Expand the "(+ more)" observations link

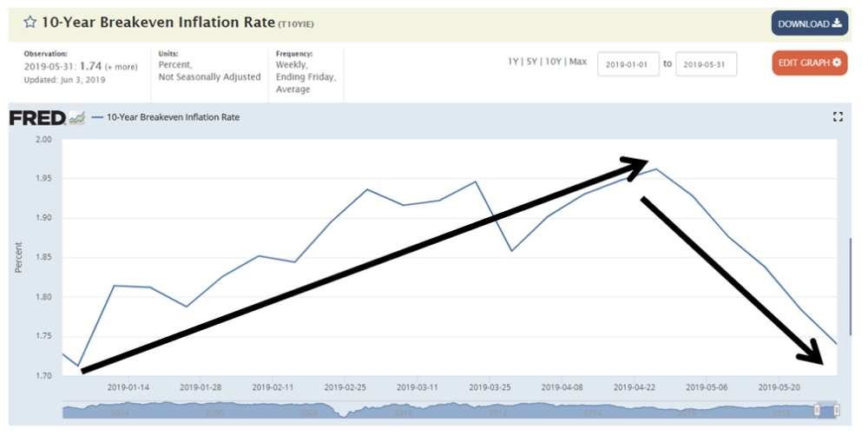(x=120, y=67)
